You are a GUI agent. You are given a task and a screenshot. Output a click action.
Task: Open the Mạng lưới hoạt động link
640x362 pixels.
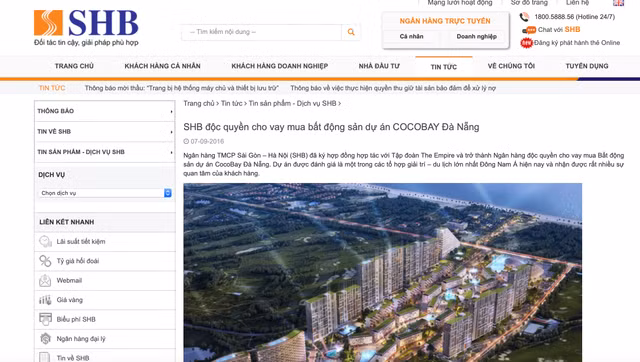(x=460, y=3)
